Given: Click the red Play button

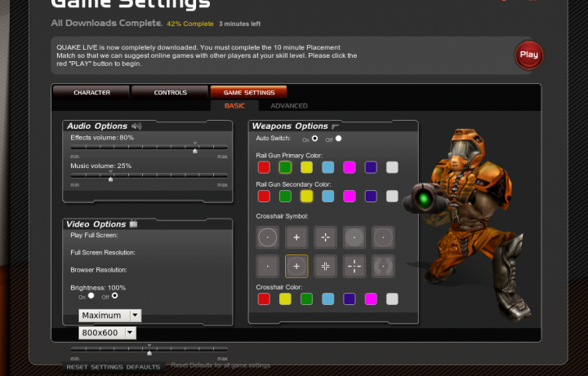Looking at the screenshot, I should [529, 55].
